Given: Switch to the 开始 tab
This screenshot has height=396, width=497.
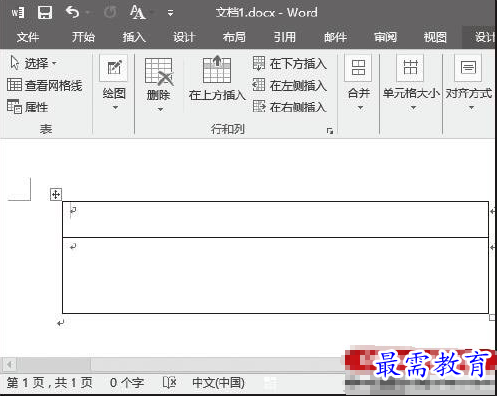Looking at the screenshot, I should pyautogui.click(x=83, y=37).
